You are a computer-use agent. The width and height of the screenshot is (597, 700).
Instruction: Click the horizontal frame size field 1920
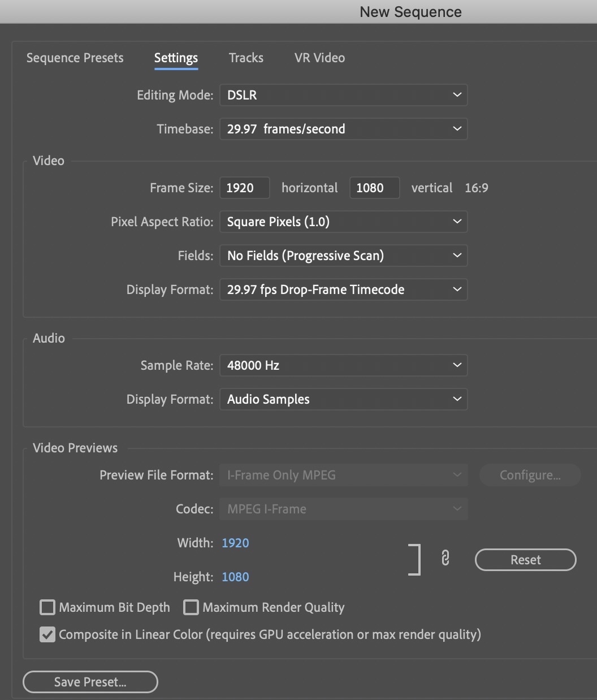245,188
